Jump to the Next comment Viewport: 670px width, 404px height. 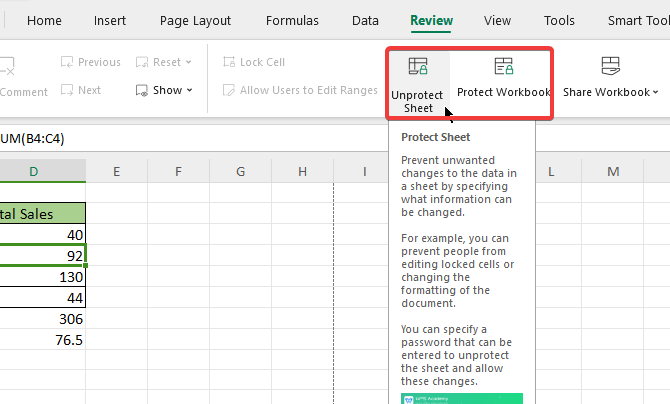[68, 90]
